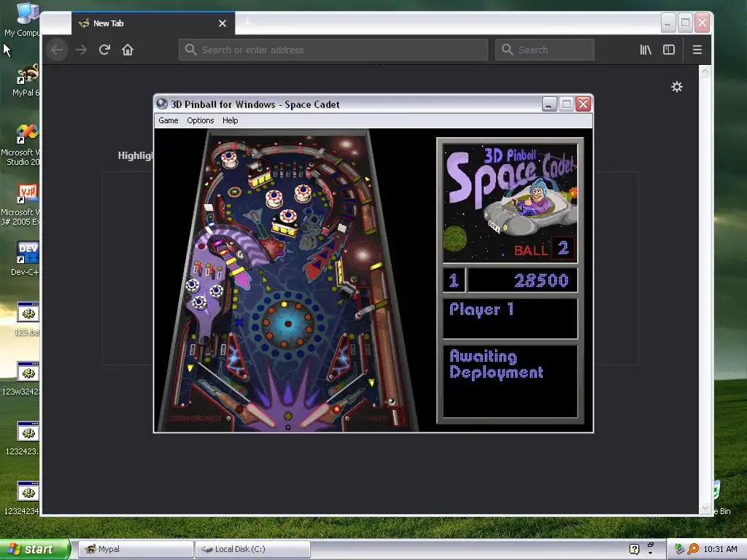Click the BALL 2 indicator
Viewport: 747px width, 560px height.
[x=544, y=249]
